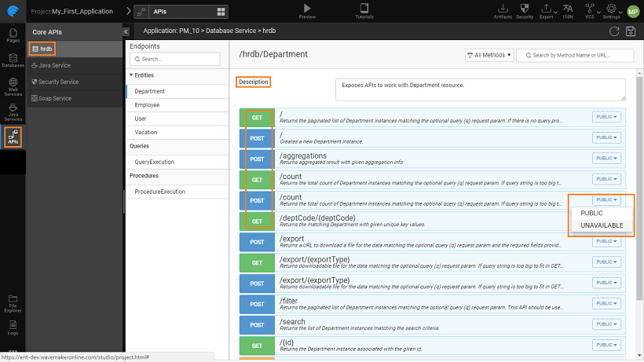This screenshot has width=644, height=362.
Task: Select Employee entity in Endpoints list
Action: tap(148, 104)
